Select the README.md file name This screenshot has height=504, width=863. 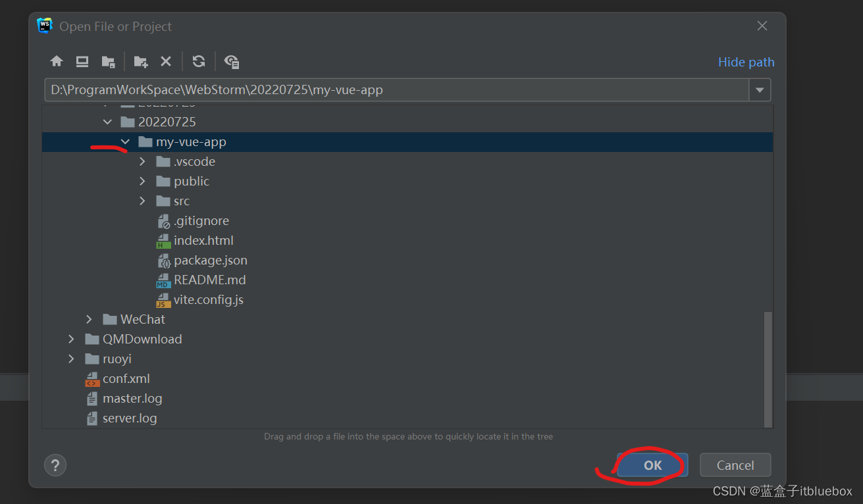coord(210,280)
